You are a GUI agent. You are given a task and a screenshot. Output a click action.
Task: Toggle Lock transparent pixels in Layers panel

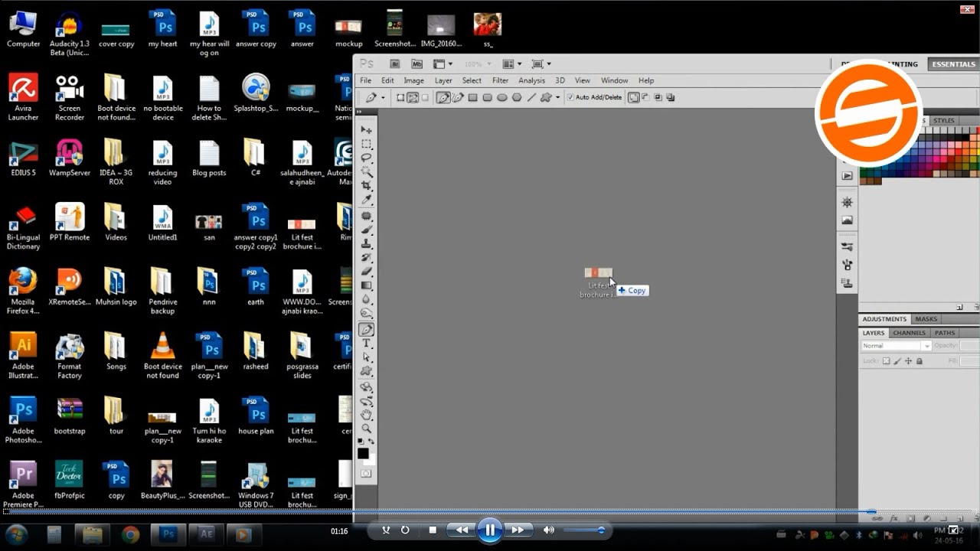(x=886, y=361)
